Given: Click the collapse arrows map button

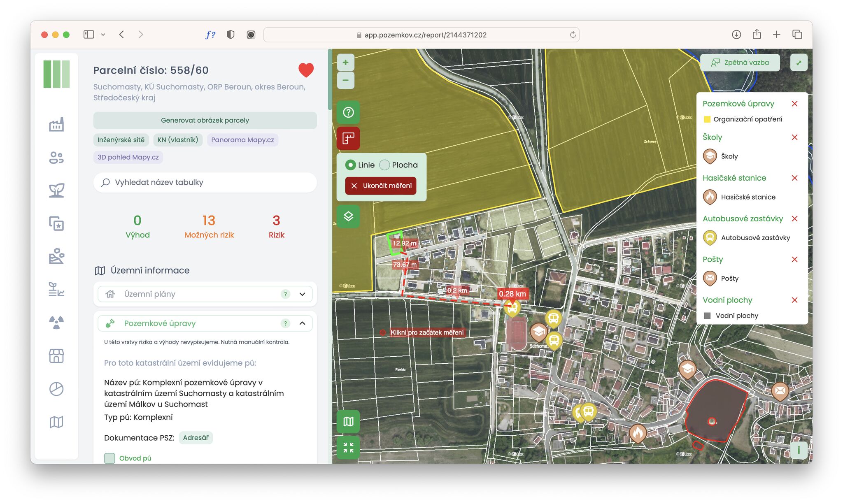Looking at the screenshot, I should click(348, 448).
